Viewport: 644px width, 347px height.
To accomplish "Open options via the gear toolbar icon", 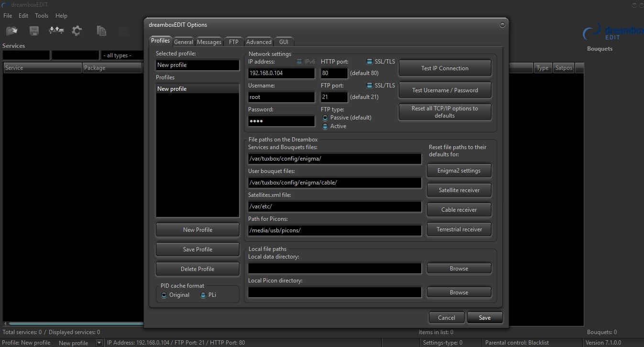I will (76, 31).
